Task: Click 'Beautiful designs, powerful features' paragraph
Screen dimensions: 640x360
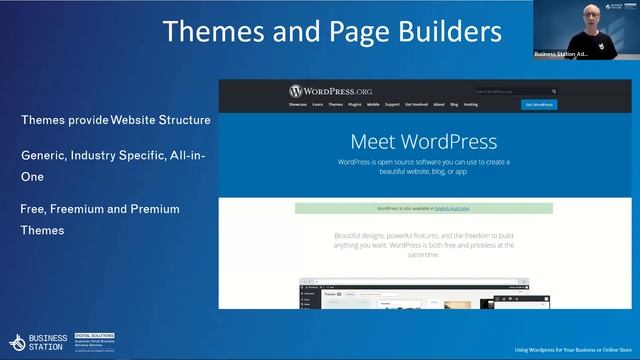Action: point(424,245)
